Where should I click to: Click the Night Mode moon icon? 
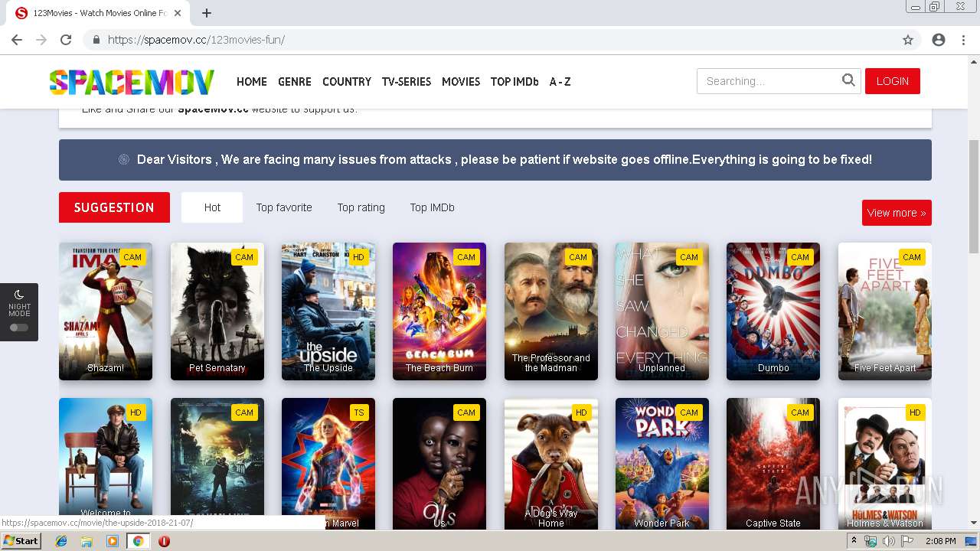(19, 295)
